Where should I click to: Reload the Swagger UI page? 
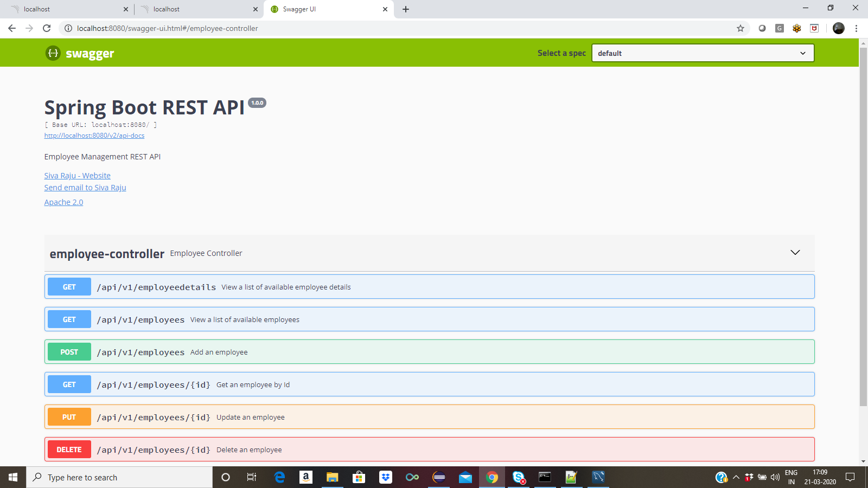pyautogui.click(x=46, y=28)
